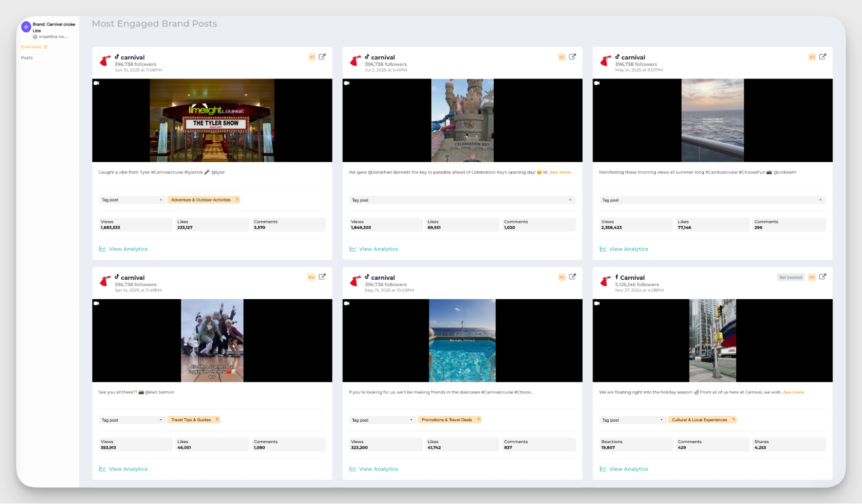Open Tag post dropdown on morning views post
This screenshot has width=862, height=504.
coord(712,200)
